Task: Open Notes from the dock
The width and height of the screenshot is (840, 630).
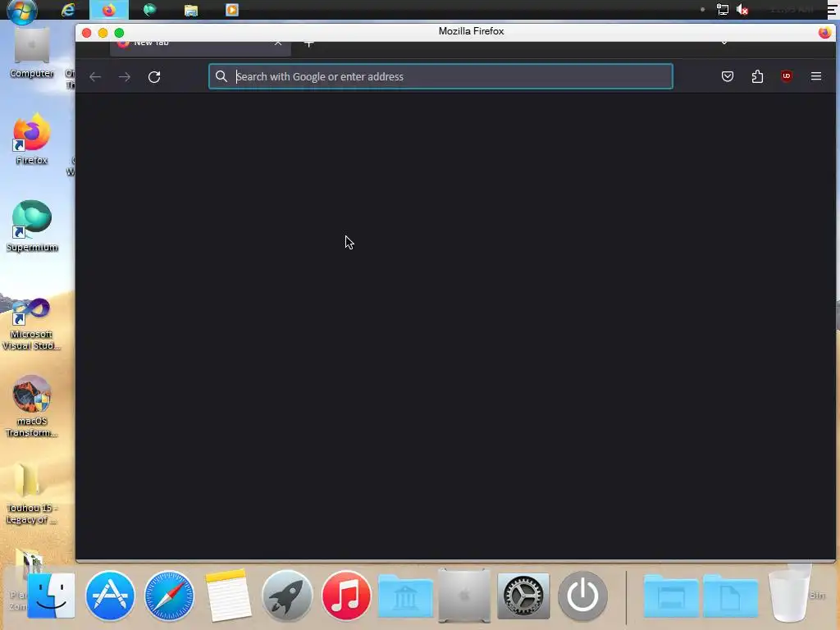Action: coord(228,596)
